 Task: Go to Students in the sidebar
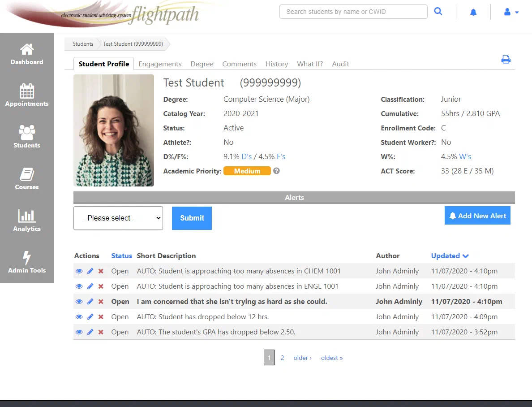27,137
